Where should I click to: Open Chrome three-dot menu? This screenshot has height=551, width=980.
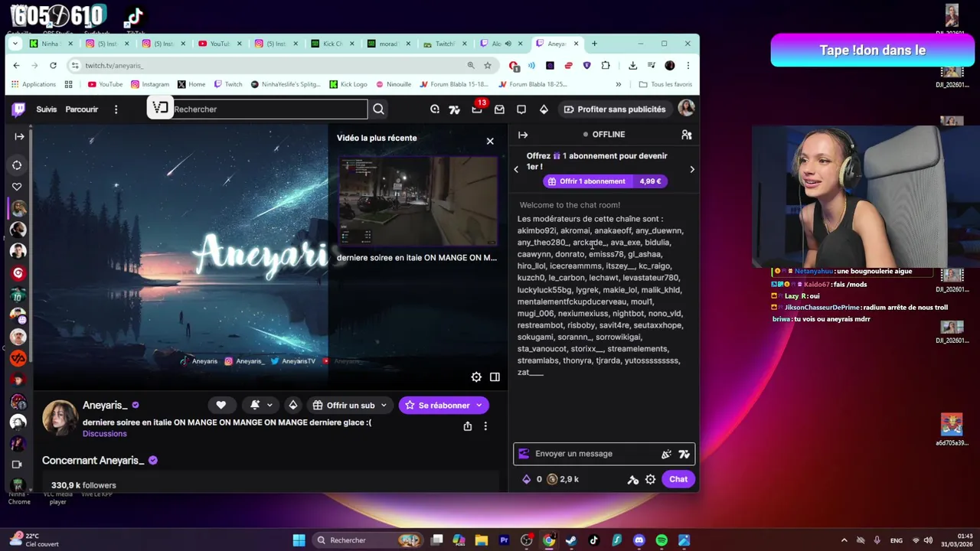coord(688,65)
